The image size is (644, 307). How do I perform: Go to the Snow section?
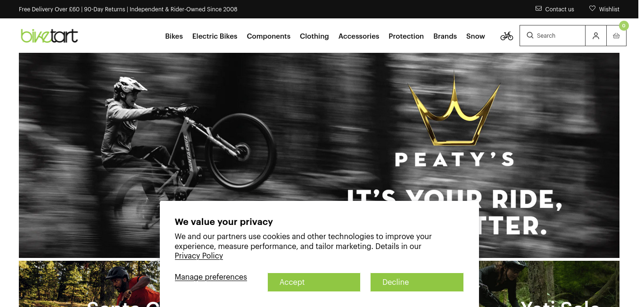coord(476,36)
